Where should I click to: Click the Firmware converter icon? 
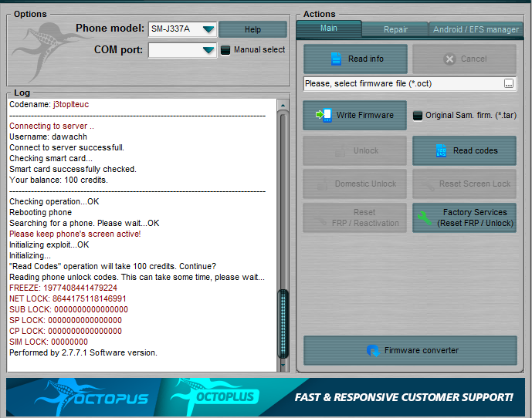coord(373,351)
